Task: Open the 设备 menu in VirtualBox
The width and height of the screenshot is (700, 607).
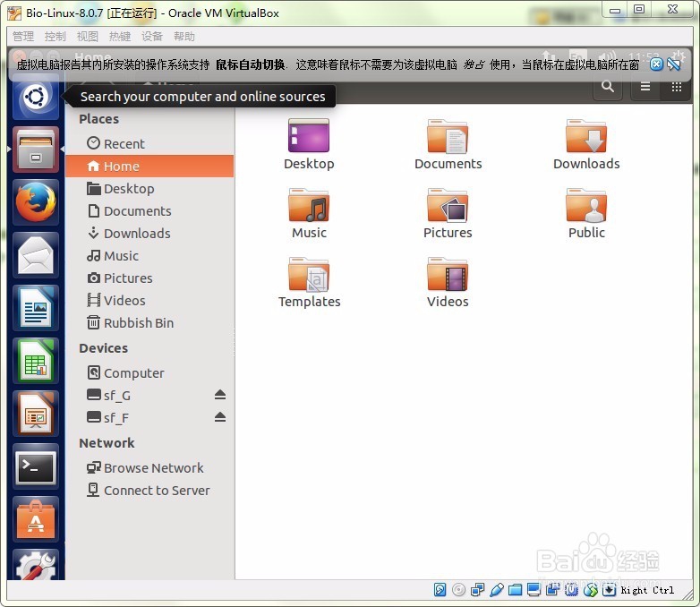Action: click(x=152, y=36)
